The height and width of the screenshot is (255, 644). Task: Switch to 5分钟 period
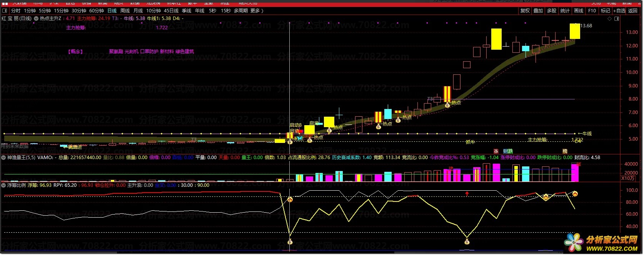pos(45,11)
